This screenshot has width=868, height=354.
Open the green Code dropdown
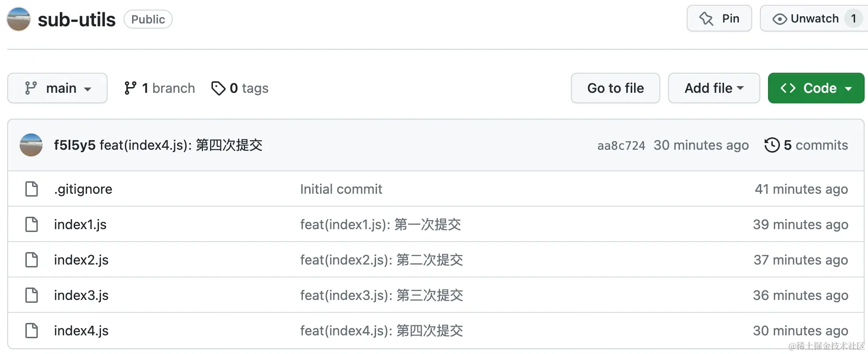click(x=816, y=88)
